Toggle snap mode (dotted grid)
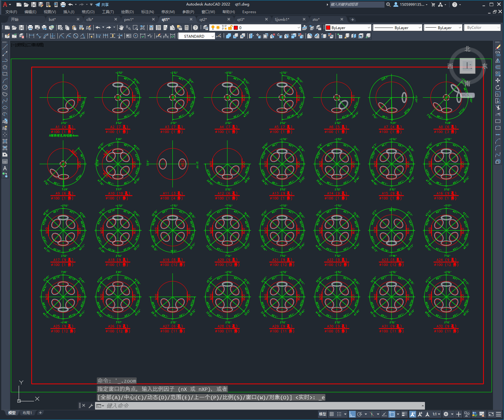Image resolution: width=504 pixels, height=420 pixels. coord(339,414)
